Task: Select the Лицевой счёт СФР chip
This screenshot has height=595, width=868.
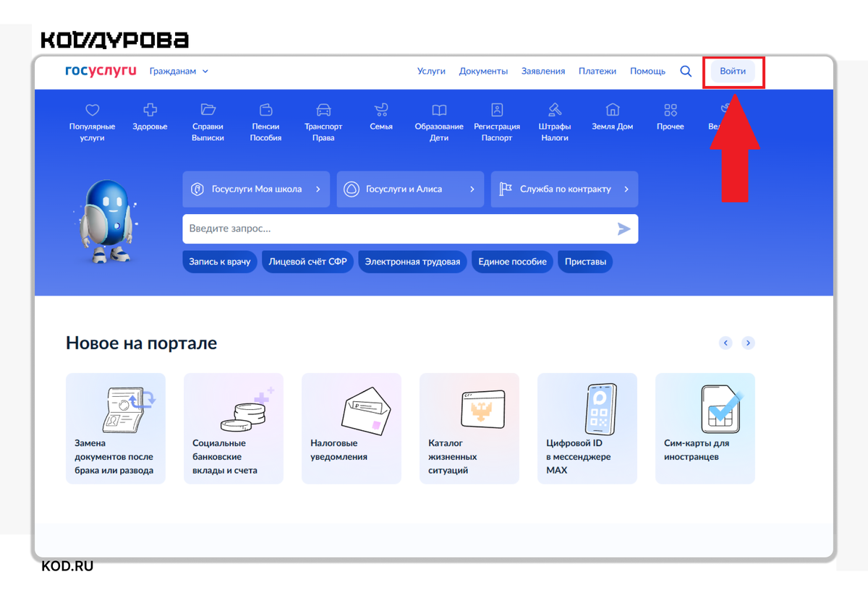Action: pyautogui.click(x=308, y=262)
